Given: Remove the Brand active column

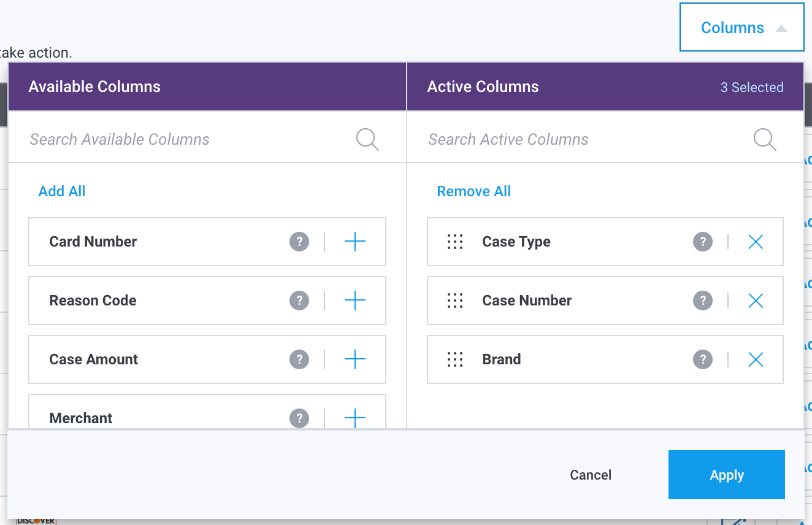Looking at the screenshot, I should [756, 359].
